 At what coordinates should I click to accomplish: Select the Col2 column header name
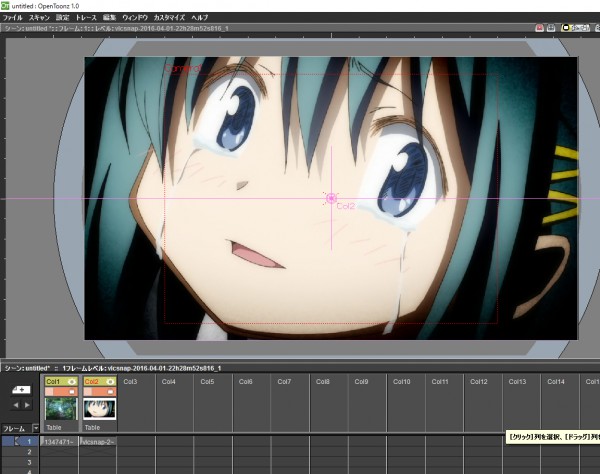tap(92, 382)
